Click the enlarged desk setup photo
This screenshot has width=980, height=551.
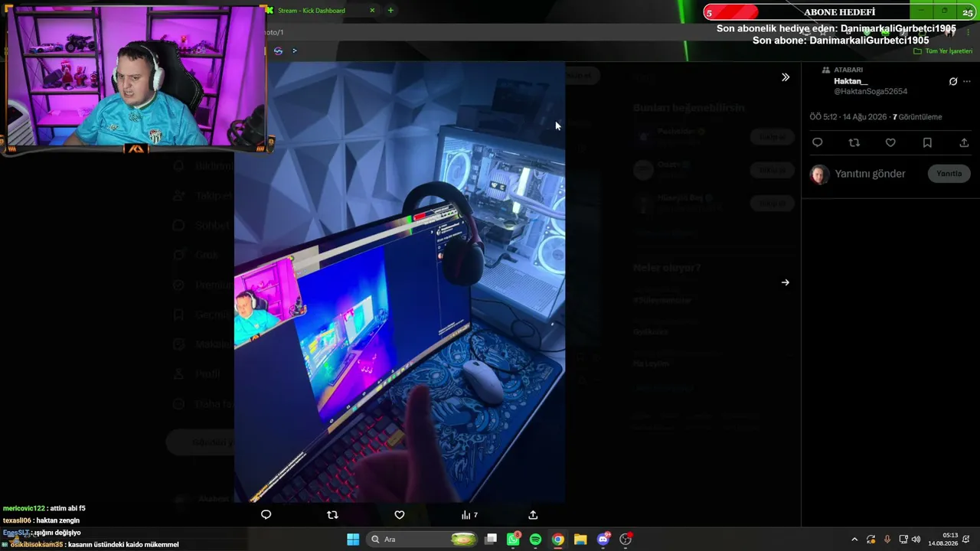click(400, 282)
